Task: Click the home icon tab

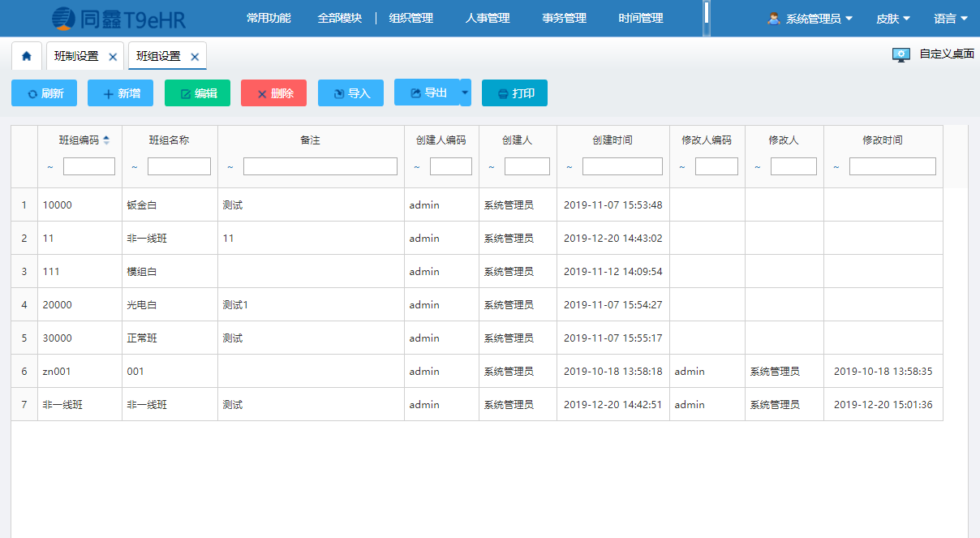Action: tap(27, 56)
